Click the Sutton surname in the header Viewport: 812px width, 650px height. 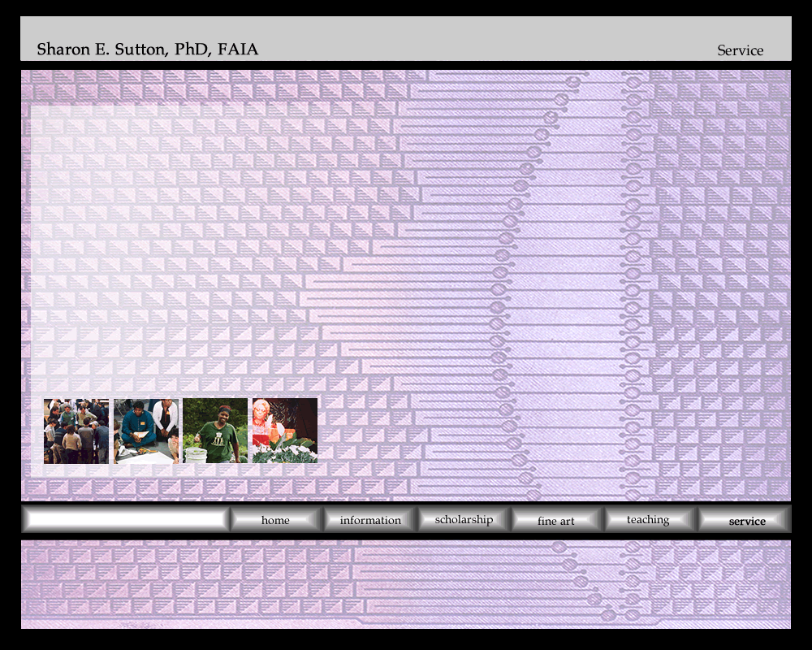(140, 50)
